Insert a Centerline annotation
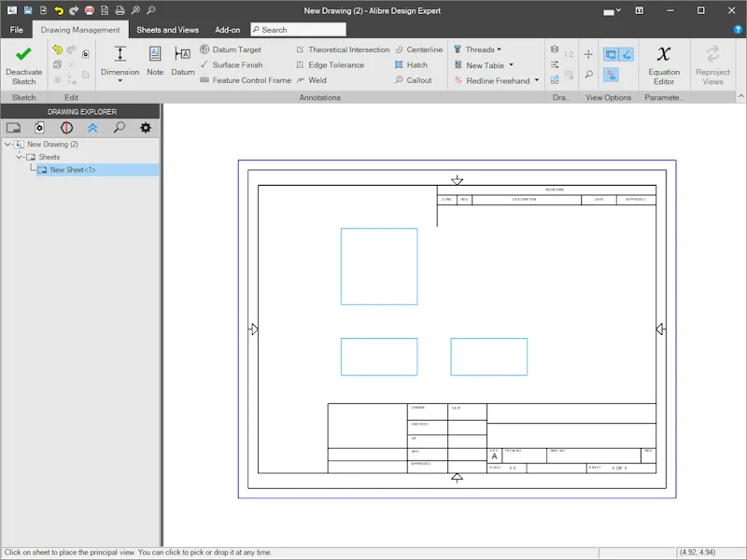This screenshot has width=747, height=560. click(418, 49)
